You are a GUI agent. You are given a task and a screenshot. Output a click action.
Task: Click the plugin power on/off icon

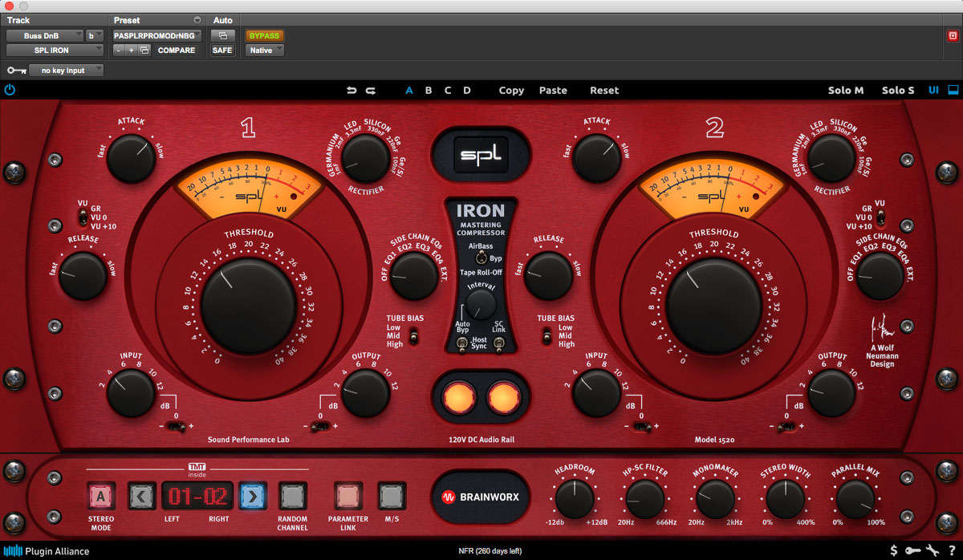tap(10, 90)
